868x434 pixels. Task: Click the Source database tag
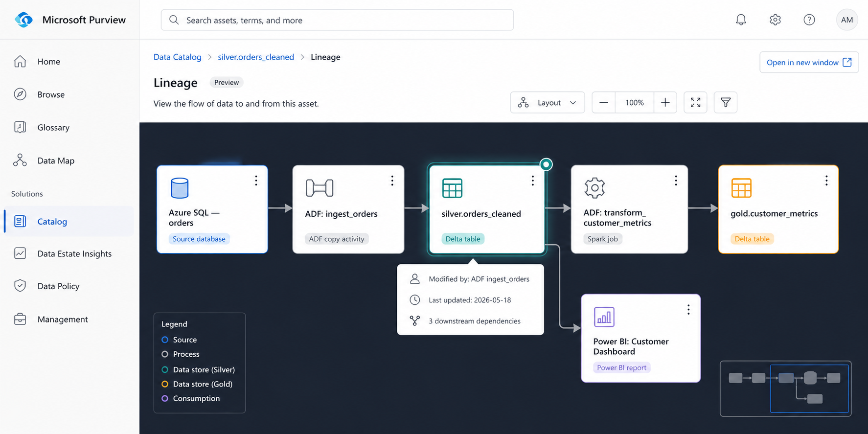199,239
